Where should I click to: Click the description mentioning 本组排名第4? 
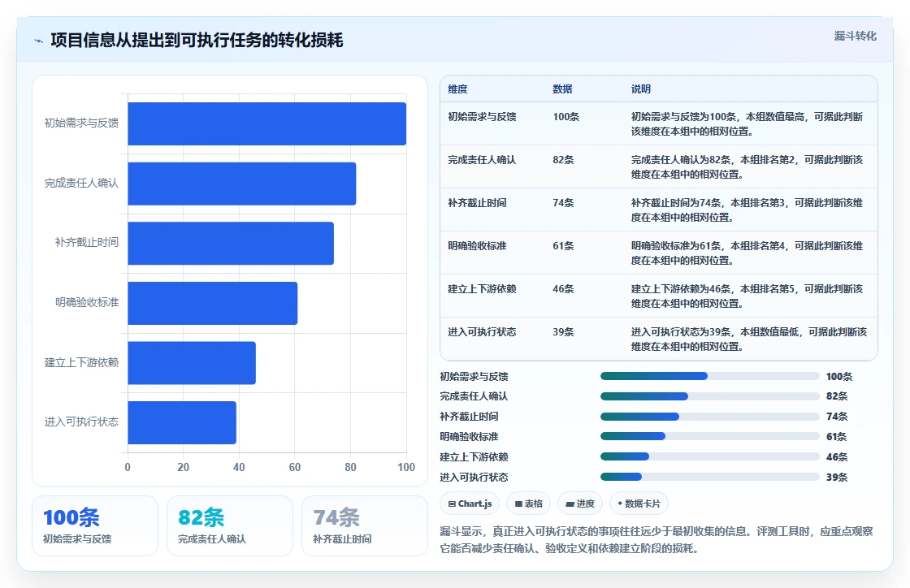click(747, 253)
